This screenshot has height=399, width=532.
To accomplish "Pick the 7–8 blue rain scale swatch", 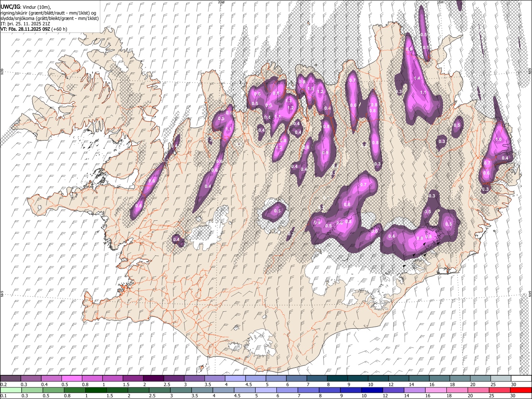I will [x=308, y=390].
